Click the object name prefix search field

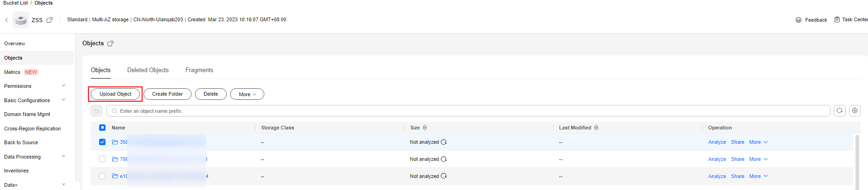tap(468, 111)
